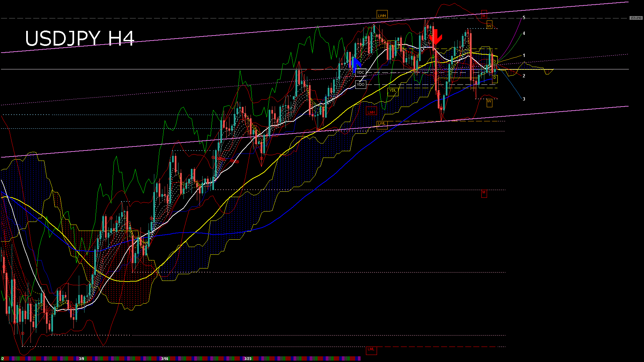Click the 3/16 date marker
The height and width of the screenshot is (362, 644).
[165, 359]
